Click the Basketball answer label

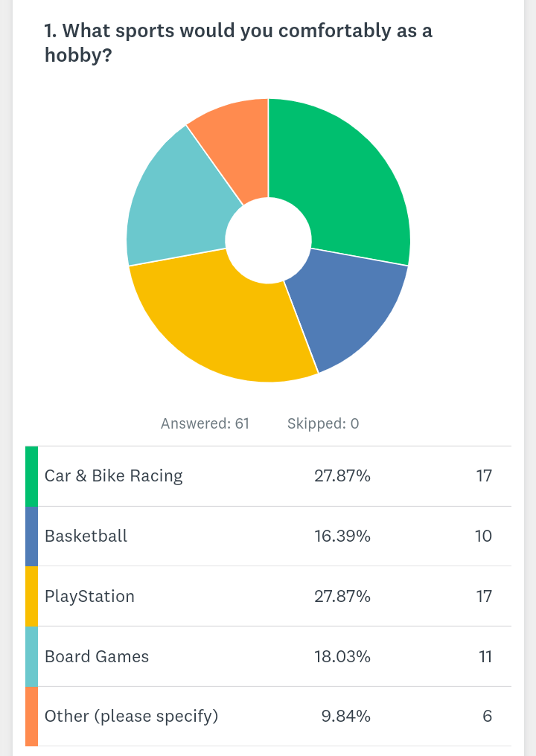(x=86, y=536)
